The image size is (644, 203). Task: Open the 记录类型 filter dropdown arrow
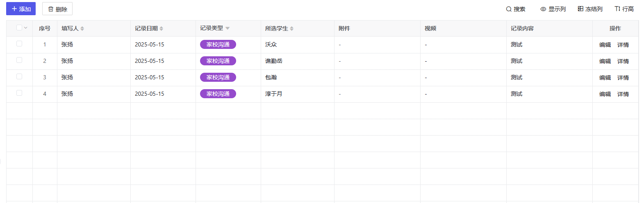click(228, 28)
